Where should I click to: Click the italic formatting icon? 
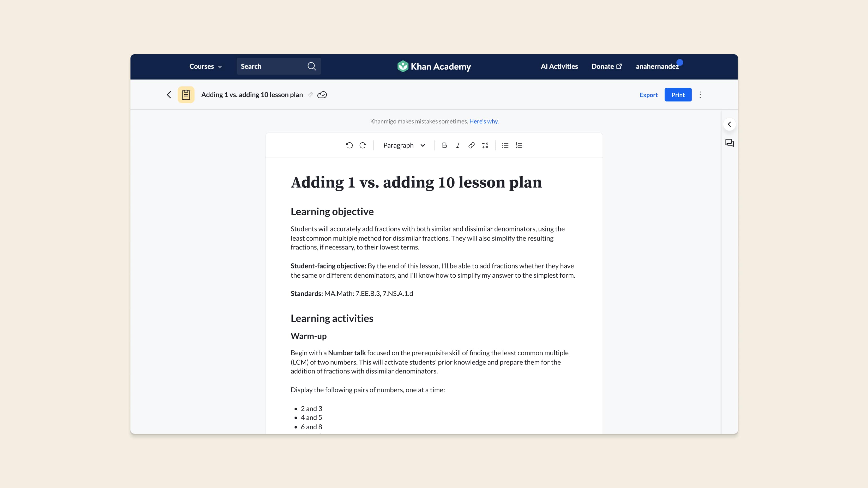click(x=458, y=145)
